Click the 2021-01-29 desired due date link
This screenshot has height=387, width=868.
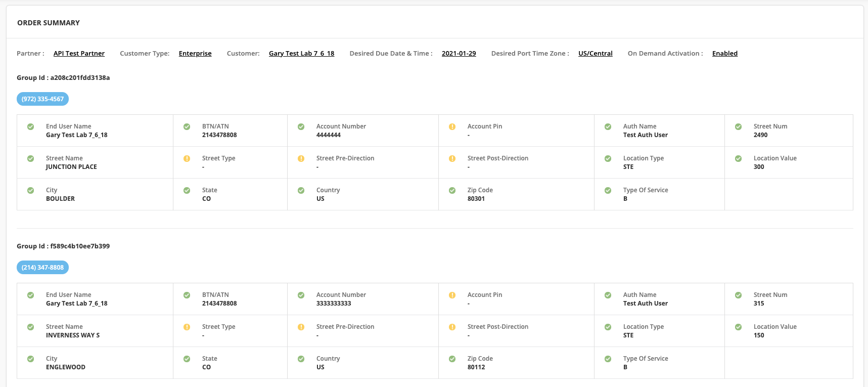tap(459, 53)
